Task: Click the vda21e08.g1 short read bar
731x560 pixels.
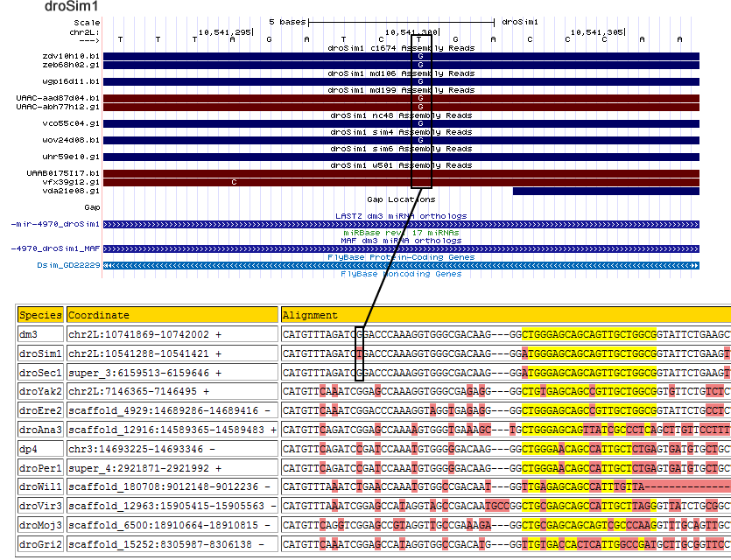Action: point(606,191)
